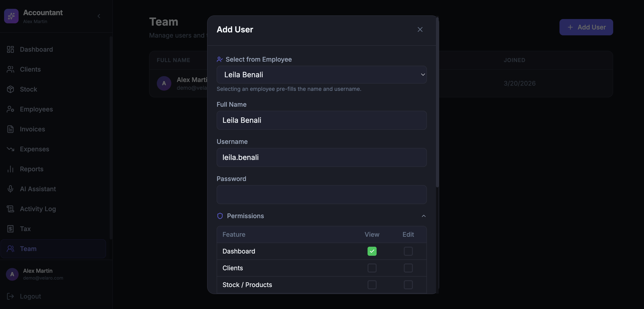Click the AI Assistant microphone icon
Screen dimensions: 644x309
point(10,189)
